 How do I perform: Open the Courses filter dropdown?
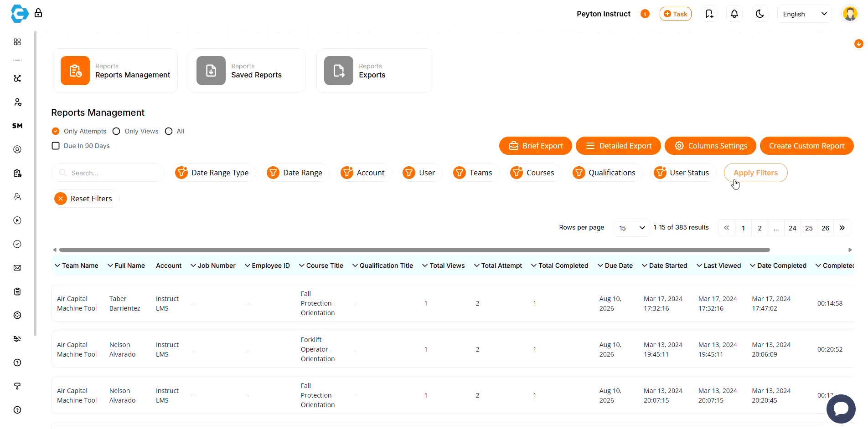click(x=534, y=173)
